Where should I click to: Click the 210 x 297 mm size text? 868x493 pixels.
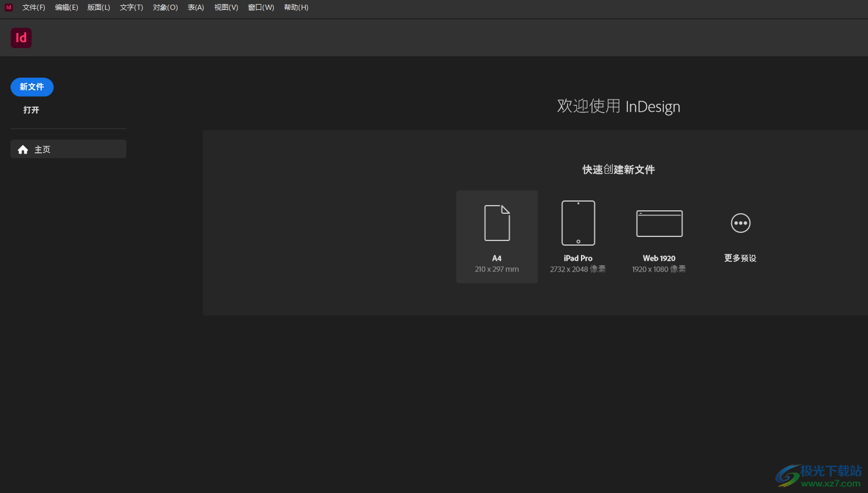coord(497,269)
